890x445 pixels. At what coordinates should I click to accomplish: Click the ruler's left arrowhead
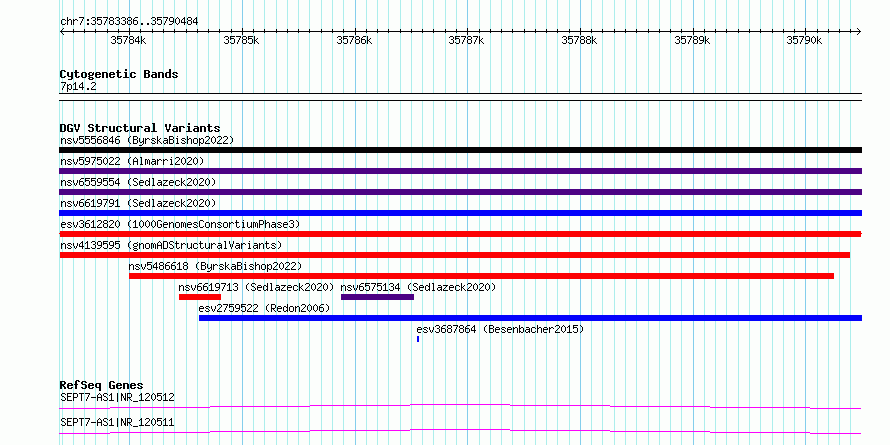(62, 31)
